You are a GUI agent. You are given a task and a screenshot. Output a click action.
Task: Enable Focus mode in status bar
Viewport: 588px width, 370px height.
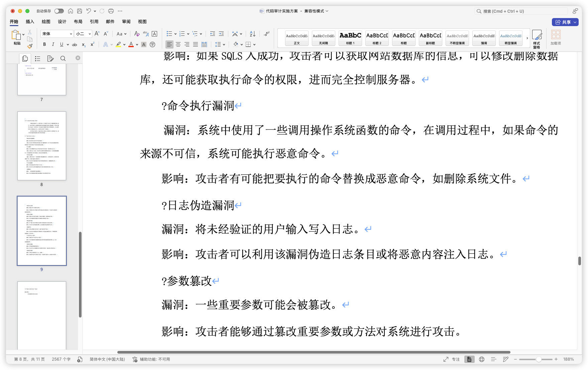coord(451,359)
